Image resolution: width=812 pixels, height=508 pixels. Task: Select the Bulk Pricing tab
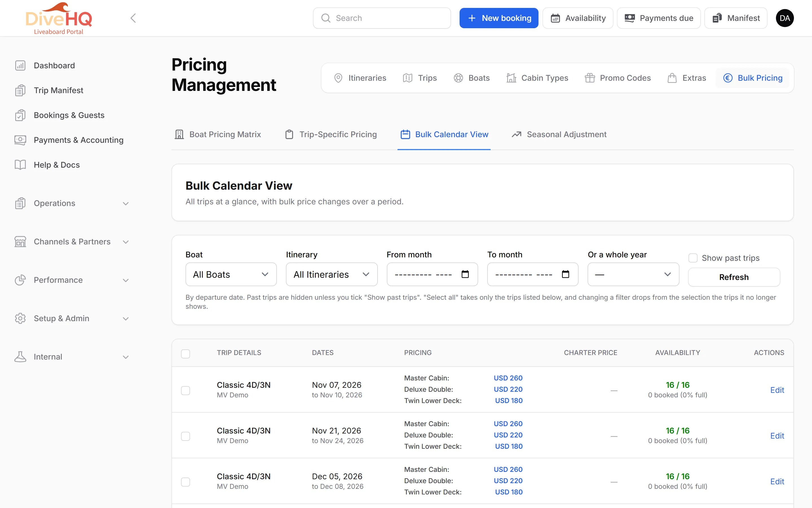click(x=753, y=78)
